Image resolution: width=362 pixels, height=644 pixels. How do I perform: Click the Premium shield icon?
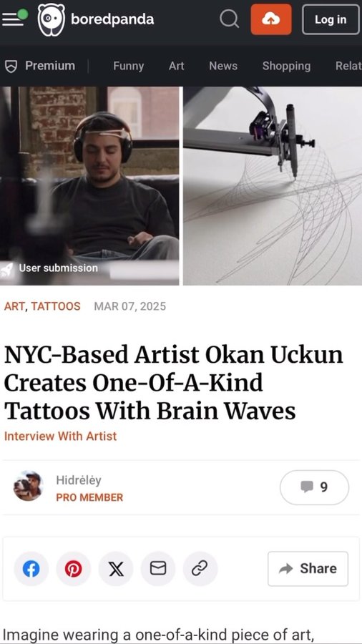[x=11, y=66]
